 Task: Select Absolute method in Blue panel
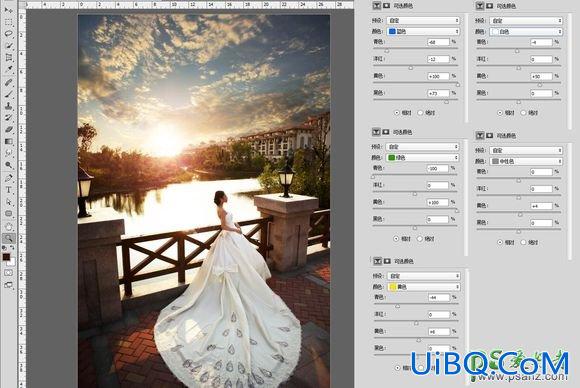point(421,112)
